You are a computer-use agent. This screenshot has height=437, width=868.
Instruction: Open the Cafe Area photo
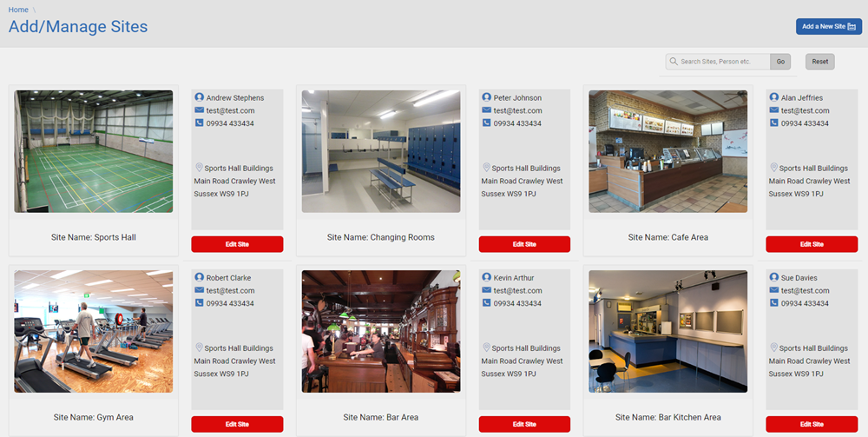point(668,151)
